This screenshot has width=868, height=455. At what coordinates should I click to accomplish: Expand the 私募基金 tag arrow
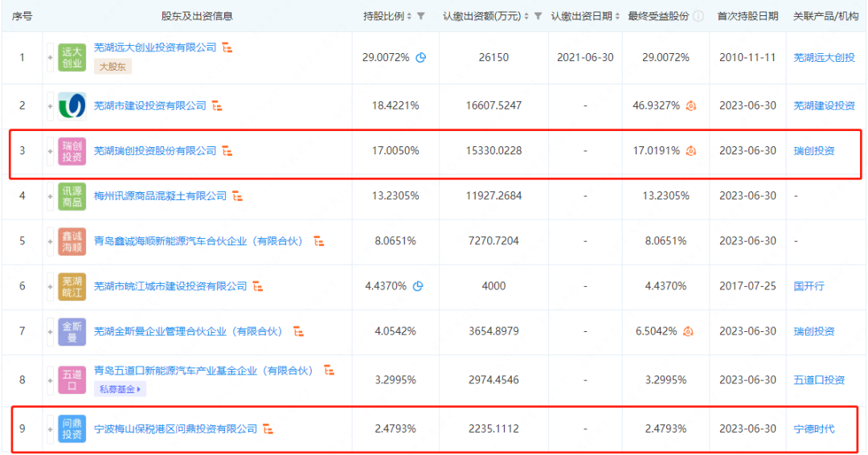click(x=141, y=390)
